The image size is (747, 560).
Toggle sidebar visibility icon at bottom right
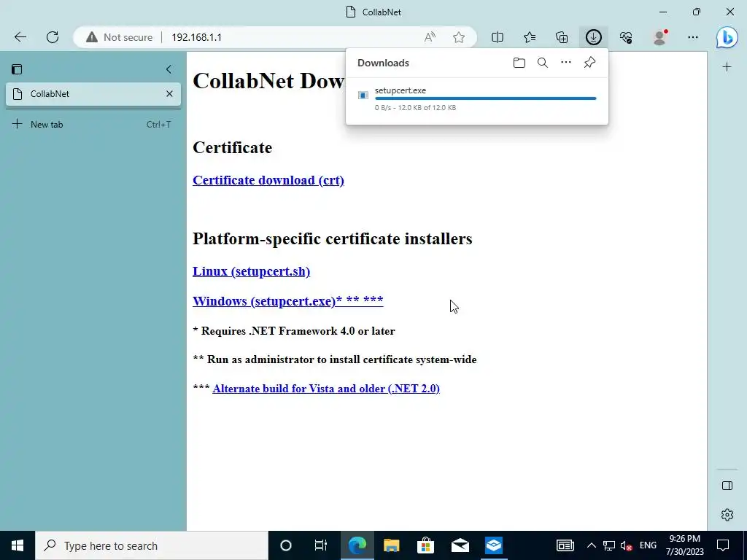pyautogui.click(x=727, y=486)
